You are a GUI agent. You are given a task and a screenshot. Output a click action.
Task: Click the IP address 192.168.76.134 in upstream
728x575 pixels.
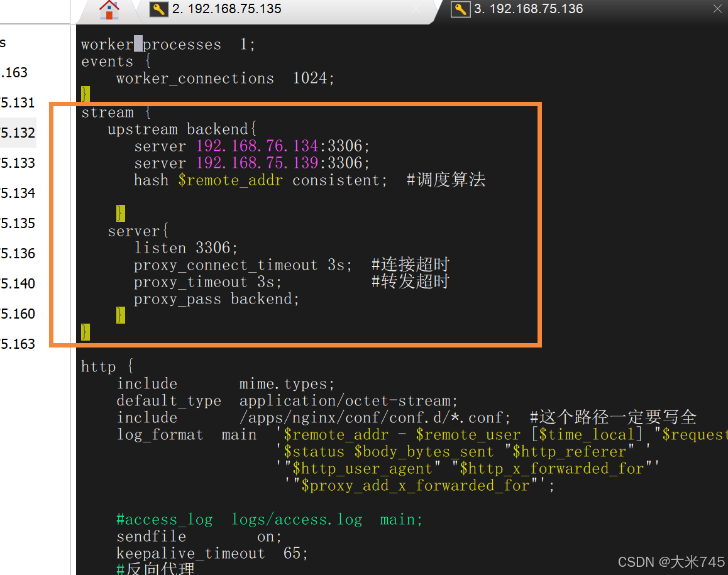coord(256,146)
